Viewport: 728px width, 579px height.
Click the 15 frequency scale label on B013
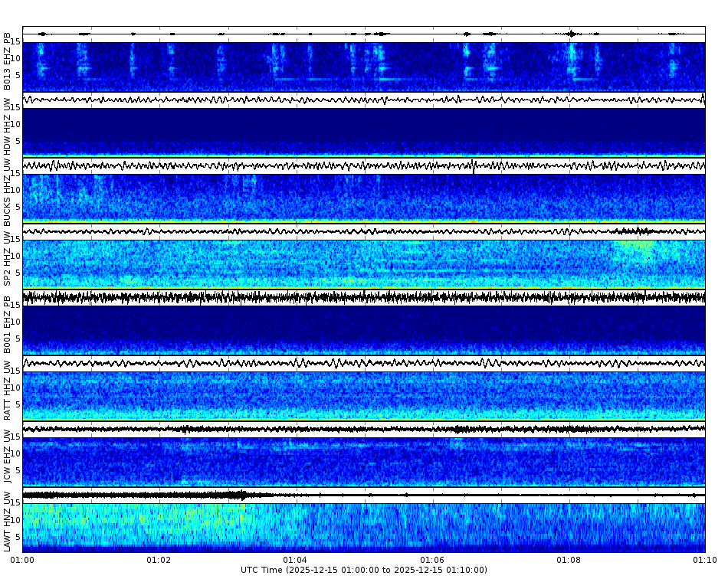17,40
